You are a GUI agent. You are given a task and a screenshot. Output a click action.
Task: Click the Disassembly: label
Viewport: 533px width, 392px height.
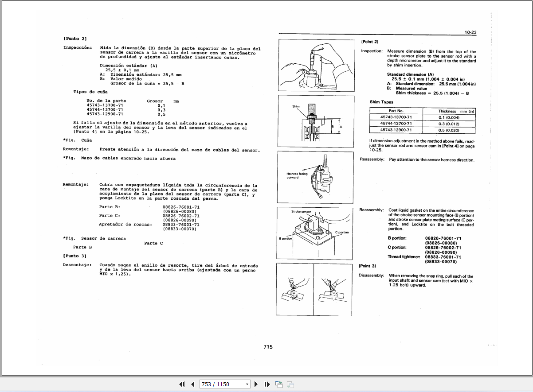(x=371, y=276)
